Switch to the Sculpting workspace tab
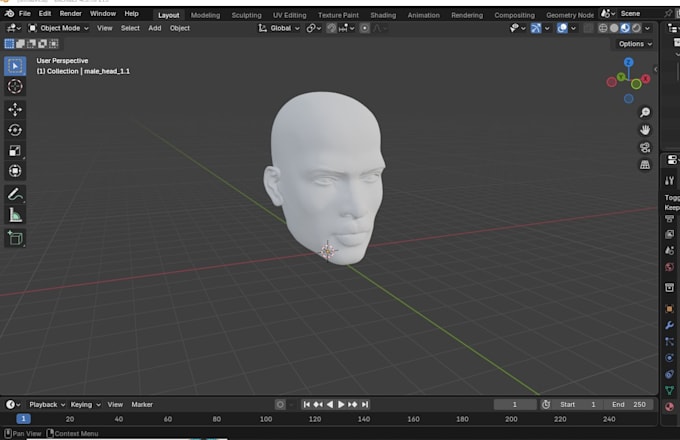Screen dimensions: 680x440 (246, 15)
